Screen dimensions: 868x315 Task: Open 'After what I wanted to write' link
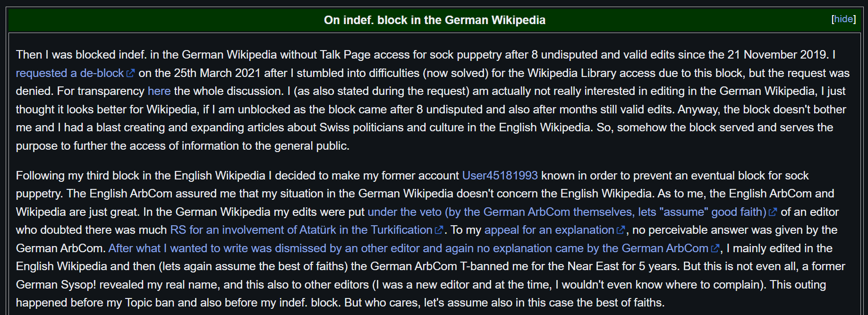[x=408, y=248]
